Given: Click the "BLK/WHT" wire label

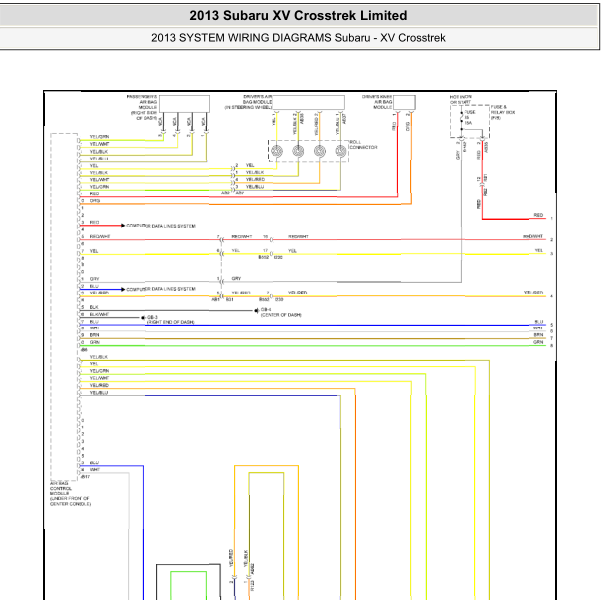Looking at the screenshot, I should coord(100,314).
